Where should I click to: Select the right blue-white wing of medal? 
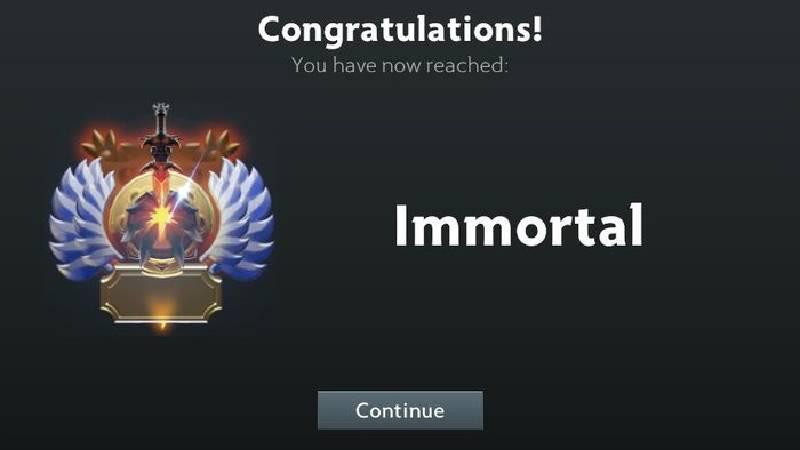tap(241, 219)
